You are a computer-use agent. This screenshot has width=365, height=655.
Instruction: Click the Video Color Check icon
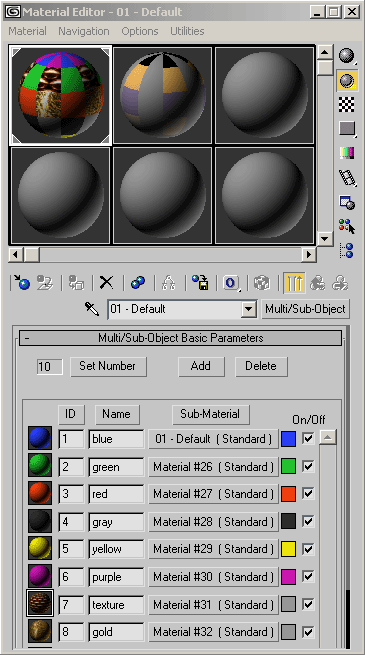(x=347, y=153)
